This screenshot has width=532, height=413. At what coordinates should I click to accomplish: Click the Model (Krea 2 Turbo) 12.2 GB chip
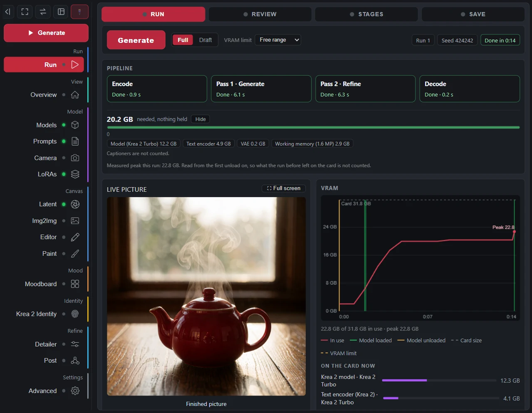point(144,144)
